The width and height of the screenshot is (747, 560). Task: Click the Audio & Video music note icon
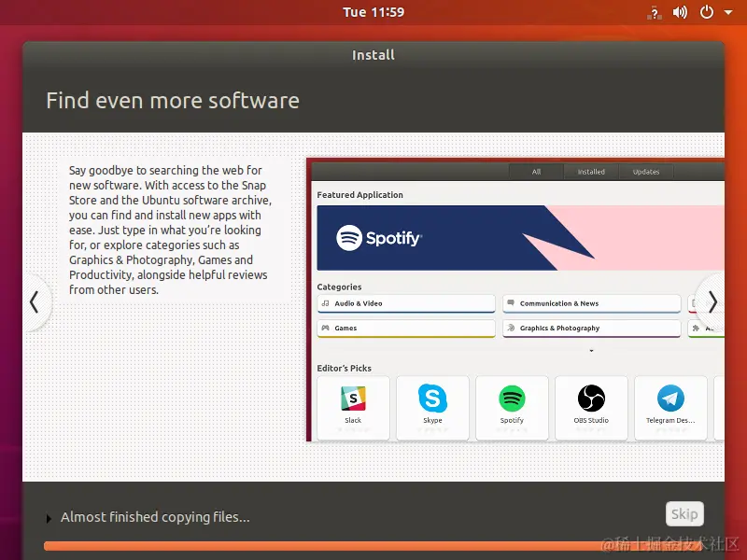[x=325, y=303]
